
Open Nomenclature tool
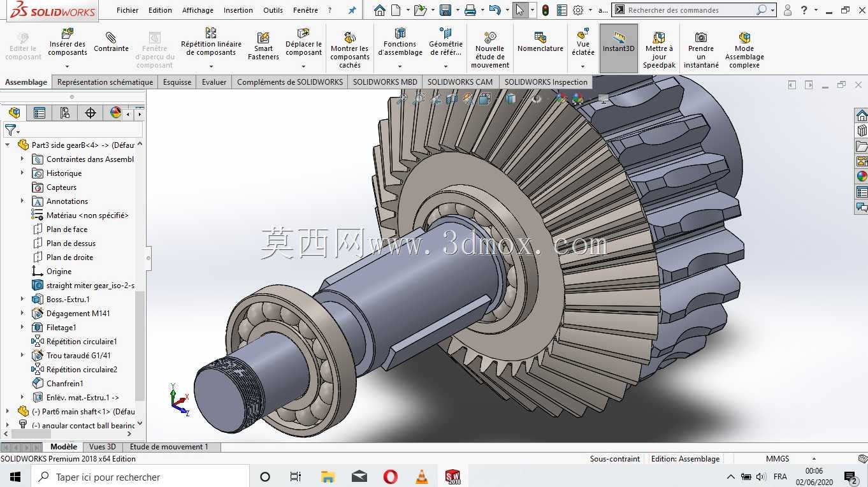540,42
